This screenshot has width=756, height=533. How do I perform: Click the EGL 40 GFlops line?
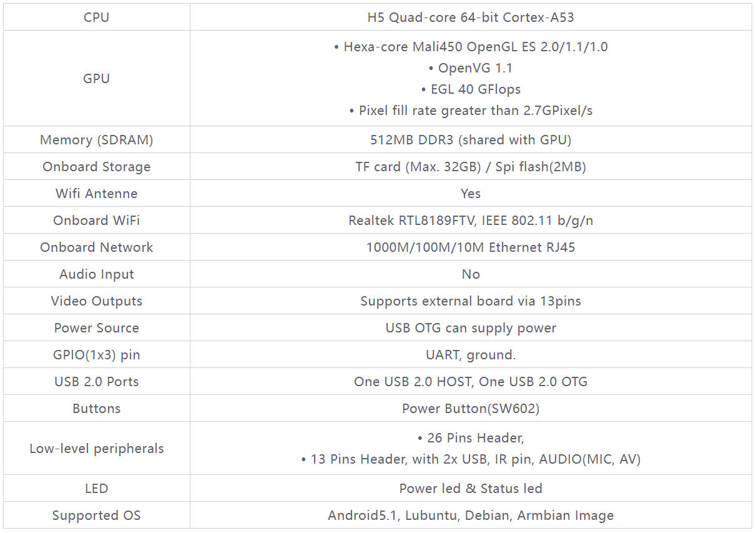tap(471, 89)
